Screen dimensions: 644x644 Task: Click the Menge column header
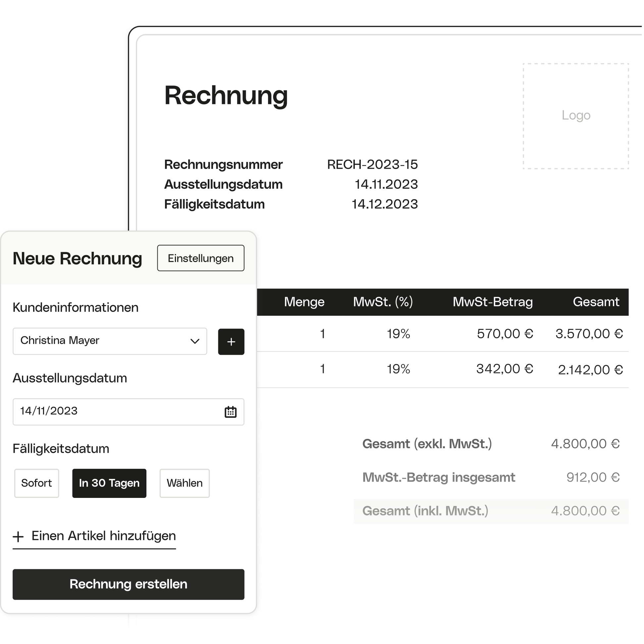click(304, 302)
